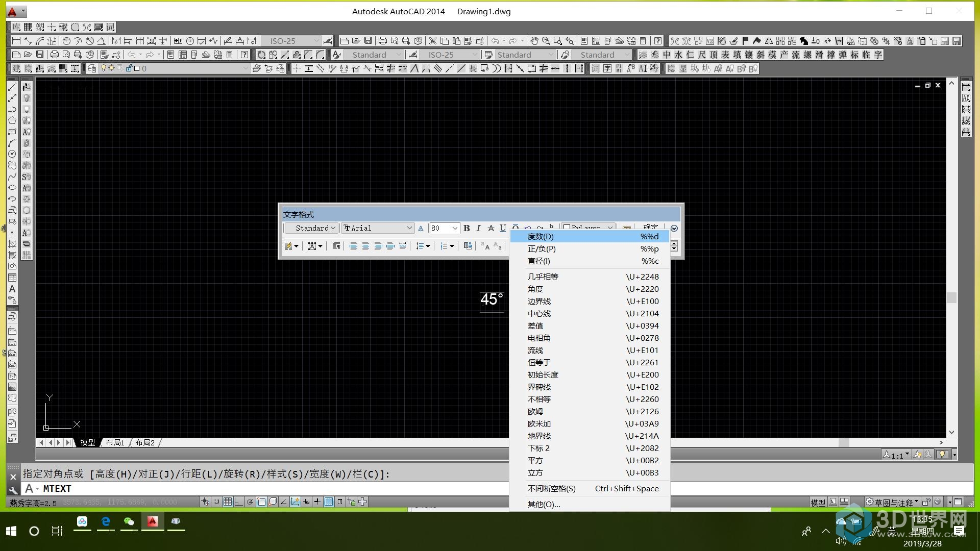The image size is (980, 551).
Task: Justify the paragraph text
Action: (390, 246)
